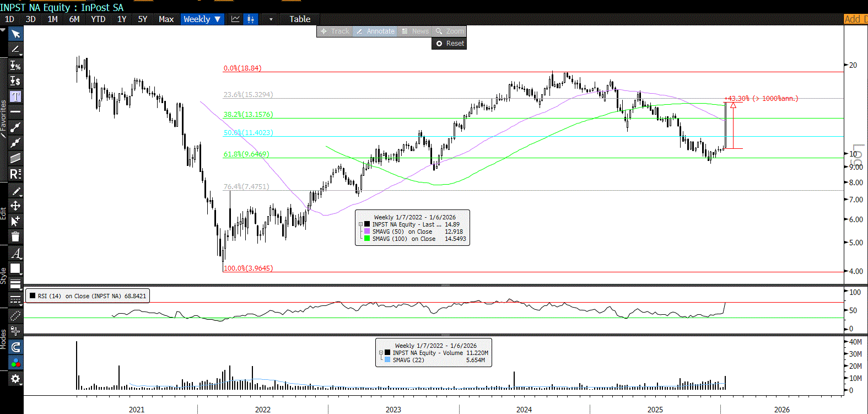Open the Table view
This screenshot has height=414, width=868.
pyautogui.click(x=300, y=19)
